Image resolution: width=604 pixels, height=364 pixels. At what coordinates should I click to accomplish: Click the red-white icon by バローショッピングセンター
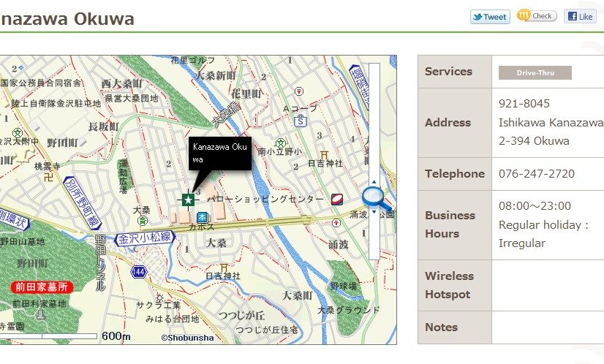[336, 199]
